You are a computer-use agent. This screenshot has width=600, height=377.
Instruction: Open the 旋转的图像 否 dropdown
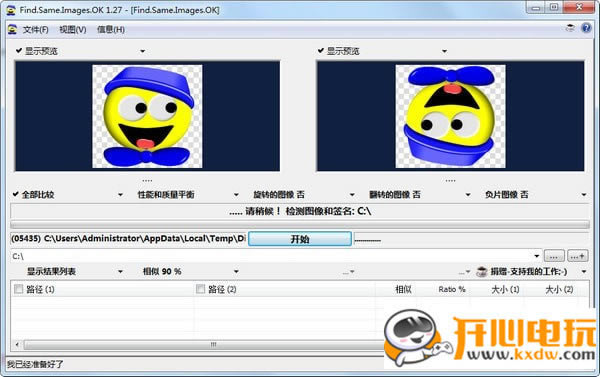352,195
